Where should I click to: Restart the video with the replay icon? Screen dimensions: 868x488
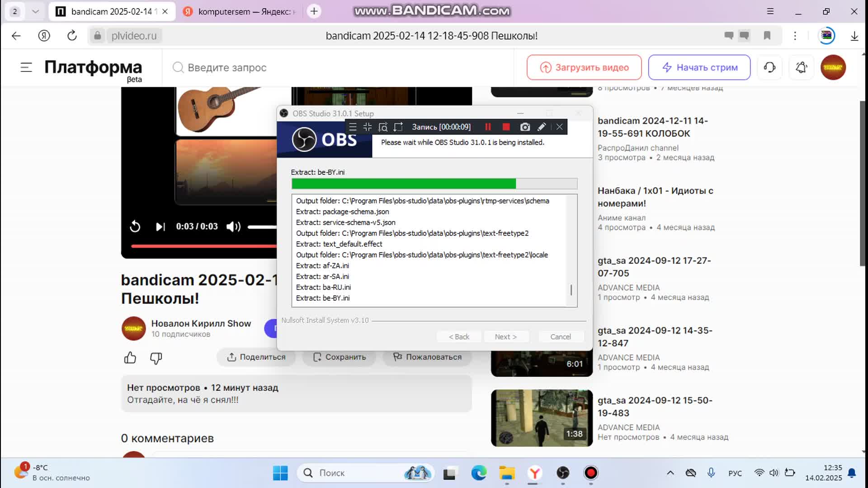click(x=135, y=226)
